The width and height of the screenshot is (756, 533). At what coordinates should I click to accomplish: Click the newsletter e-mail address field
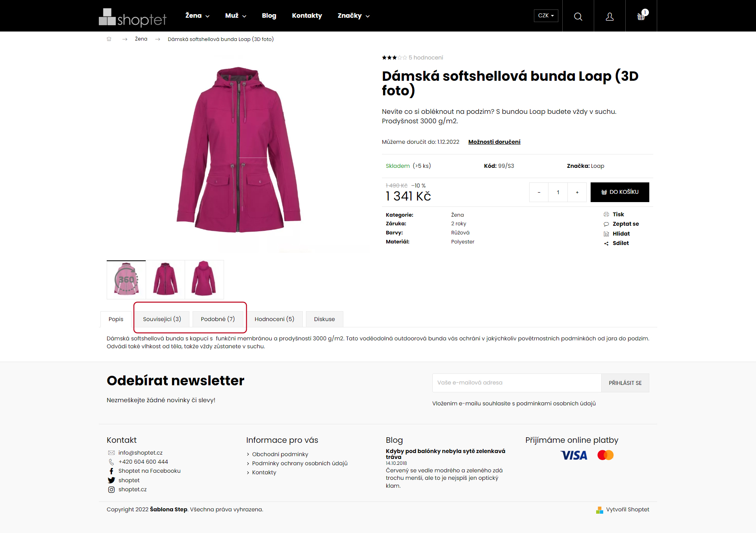(517, 383)
